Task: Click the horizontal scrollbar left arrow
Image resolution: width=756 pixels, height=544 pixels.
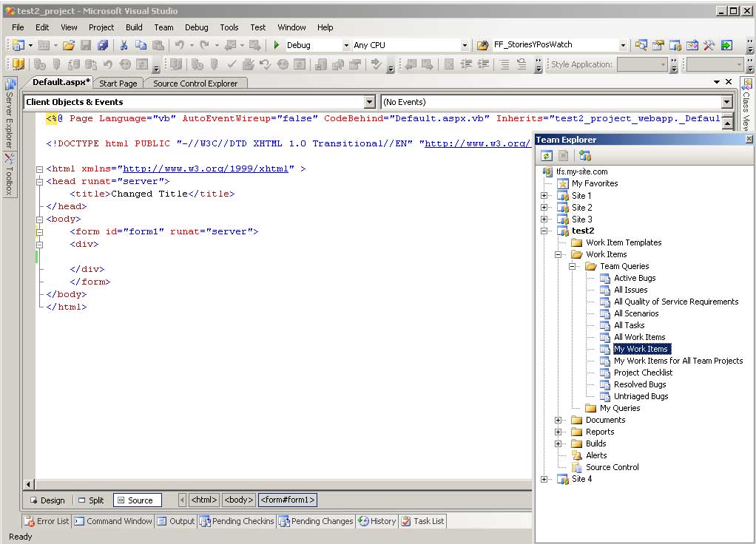Action: (x=28, y=484)
